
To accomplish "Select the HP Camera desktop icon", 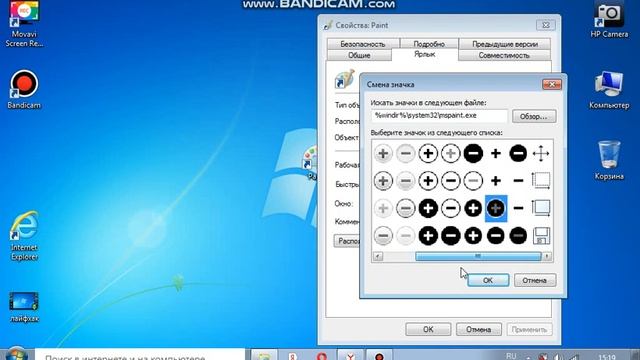I will point(609,20).
